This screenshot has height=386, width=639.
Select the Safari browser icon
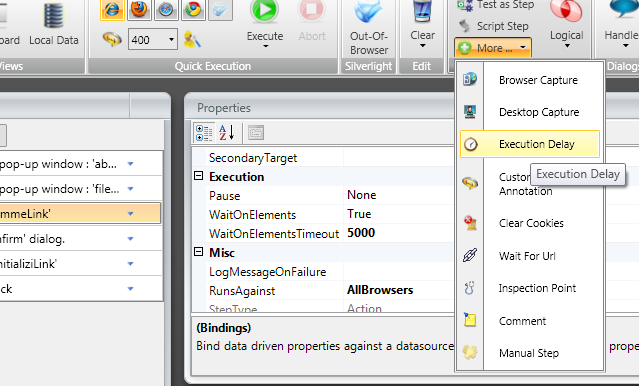pos(166,9)
